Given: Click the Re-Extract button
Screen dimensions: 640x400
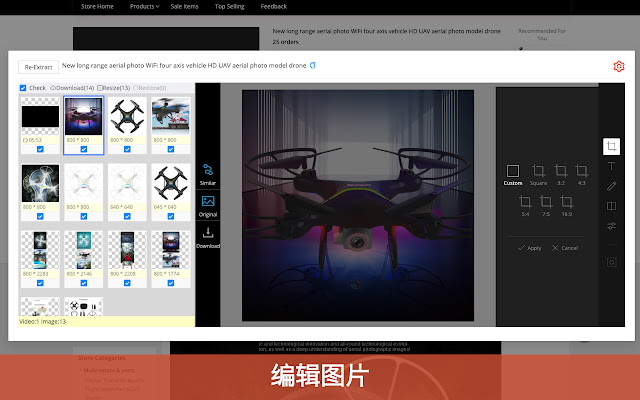Looking at the screenshot, I should pyautogui.click(x=38, y=67).
